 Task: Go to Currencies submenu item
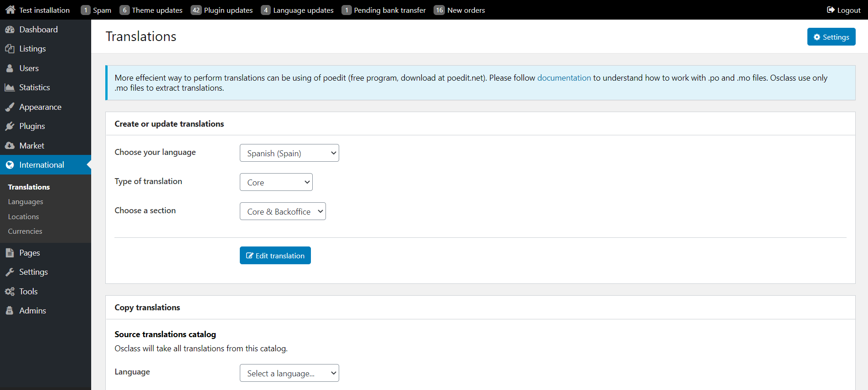[25, 231]
